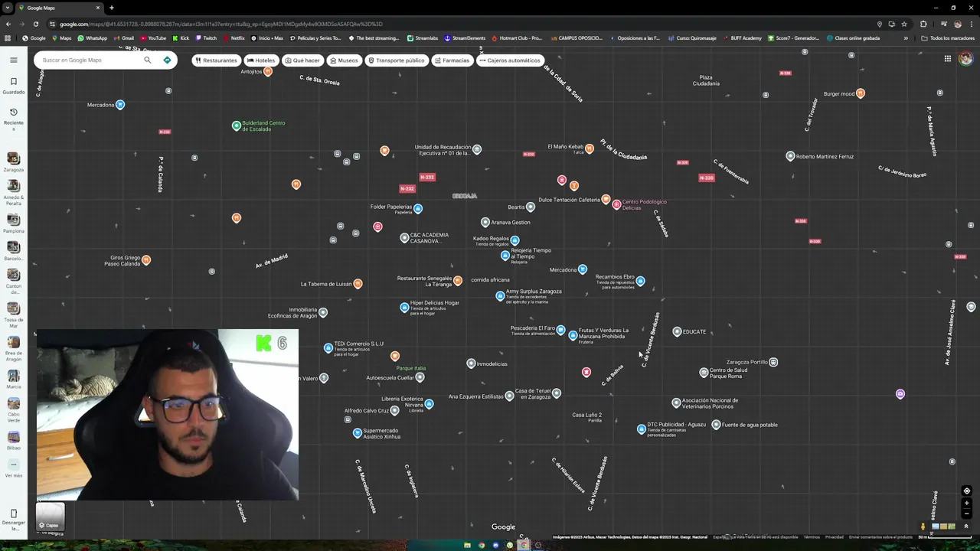
Task: Click the Dulce Tentación Cafetería pin
Action: [606, 200]
